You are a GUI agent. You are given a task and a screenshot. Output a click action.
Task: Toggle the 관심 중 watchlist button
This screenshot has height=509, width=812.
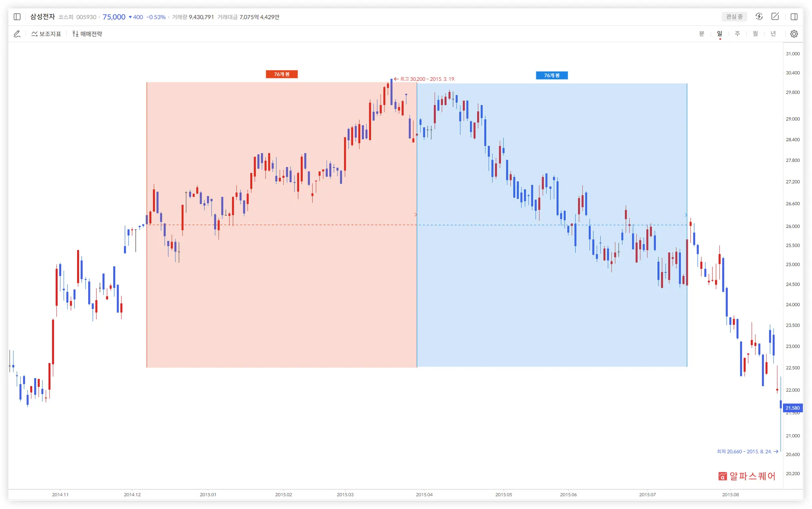(x=734, y=17)
